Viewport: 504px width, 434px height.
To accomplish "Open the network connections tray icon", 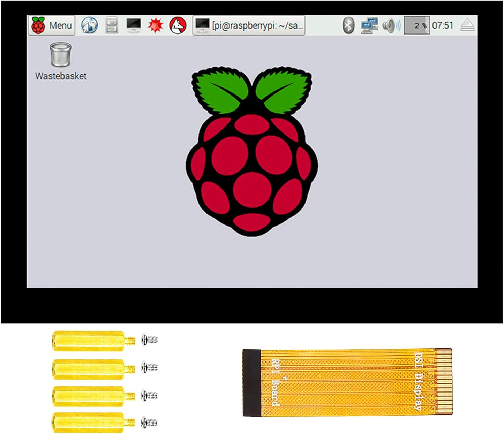I will [x=369, y=25].
